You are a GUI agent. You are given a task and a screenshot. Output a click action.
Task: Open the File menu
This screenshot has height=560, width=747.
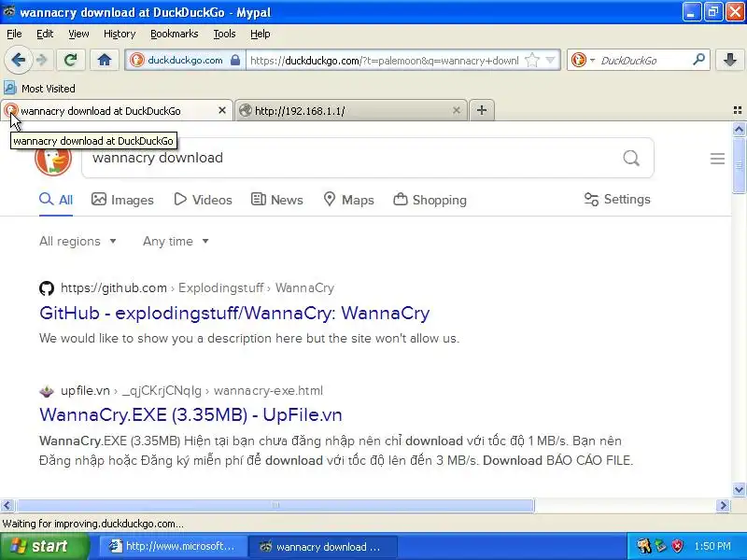click(x=14, y=34)
